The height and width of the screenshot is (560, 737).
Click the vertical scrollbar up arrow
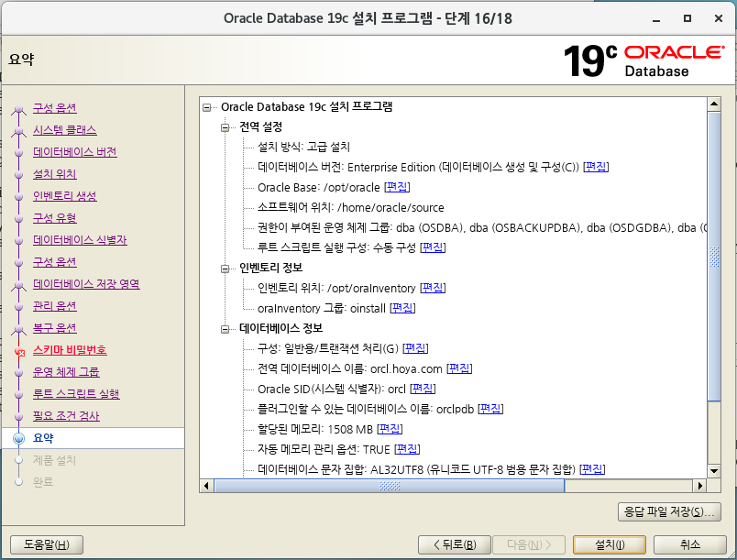714,104
